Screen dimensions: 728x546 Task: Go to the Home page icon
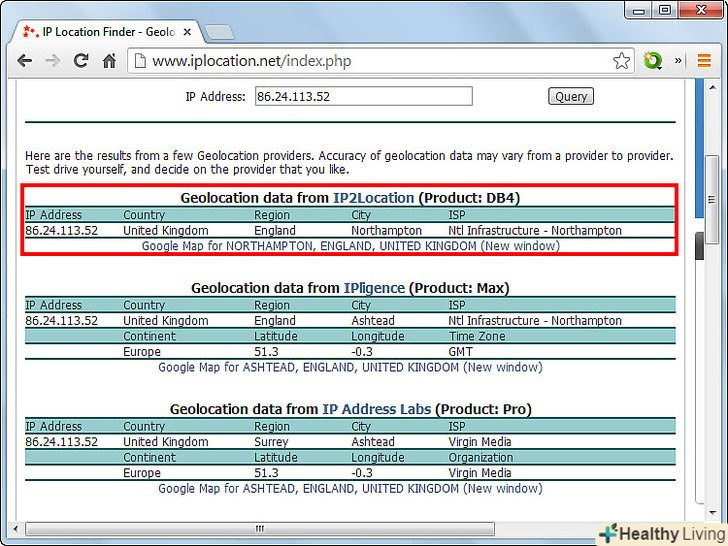click(x=109, y=61)
